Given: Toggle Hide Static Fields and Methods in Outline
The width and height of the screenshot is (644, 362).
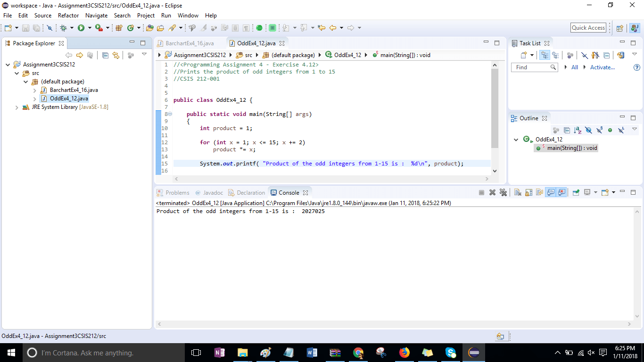Looking at the screenshot, I should 599,130.
